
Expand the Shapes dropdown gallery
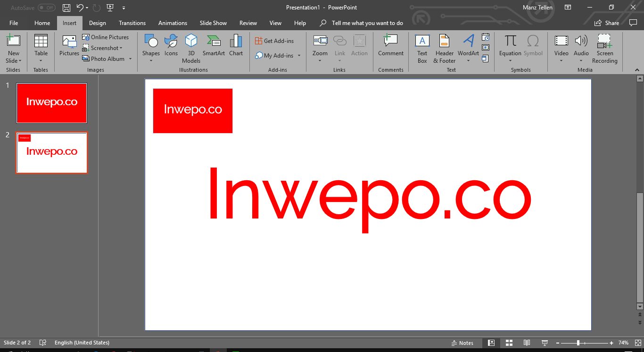click(x=151, y=60)
